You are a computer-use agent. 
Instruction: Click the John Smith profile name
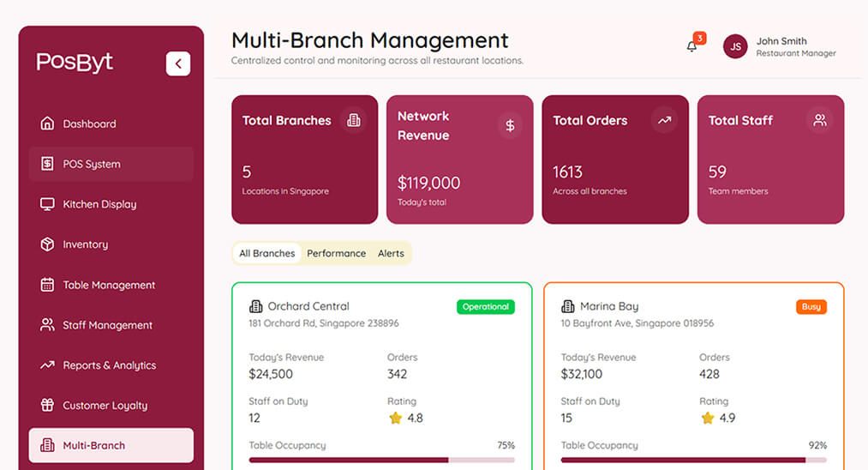(x=781, y=41)
